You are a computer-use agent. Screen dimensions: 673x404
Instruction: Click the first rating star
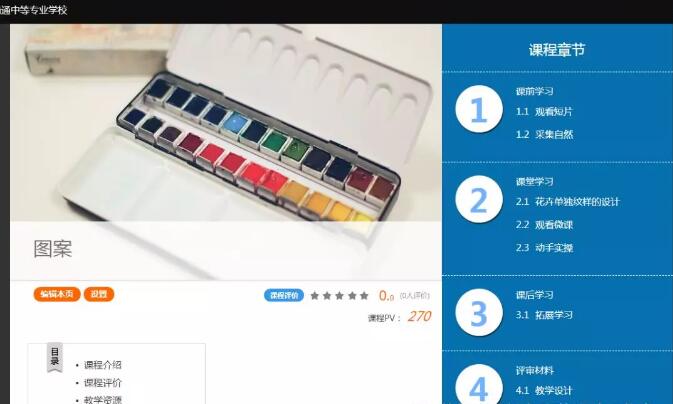point(315,295)
